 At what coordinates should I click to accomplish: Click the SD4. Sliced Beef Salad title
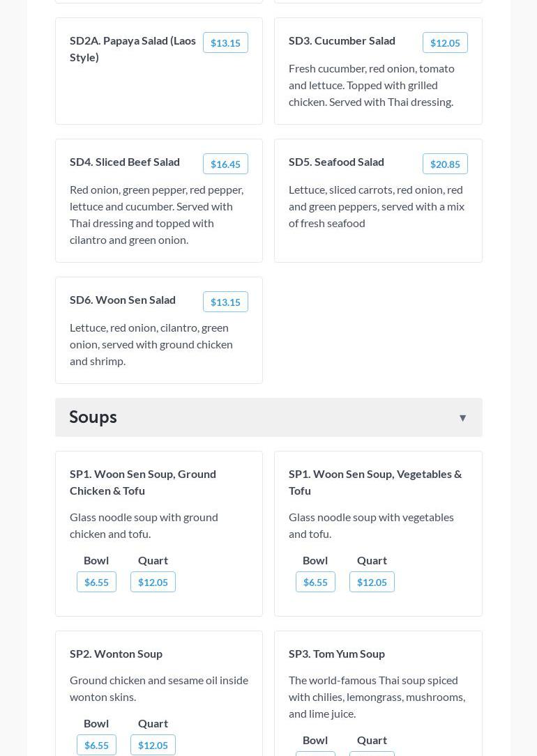[x=125, y=162]
